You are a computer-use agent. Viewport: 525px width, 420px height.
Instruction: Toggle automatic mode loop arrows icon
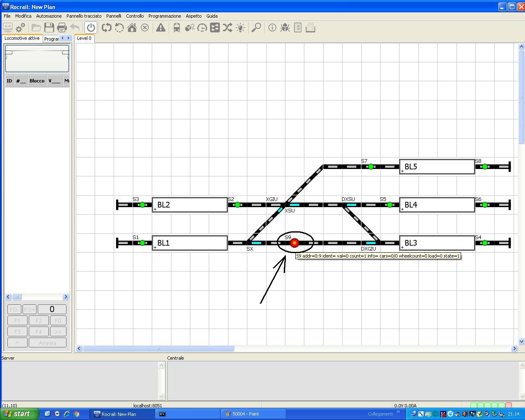click(107, 28)
